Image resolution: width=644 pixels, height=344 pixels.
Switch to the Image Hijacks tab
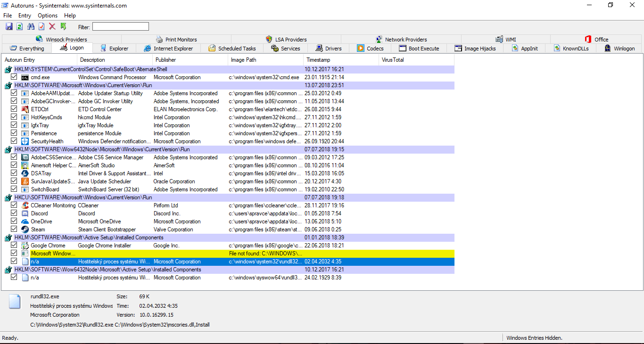pos(475,49)
